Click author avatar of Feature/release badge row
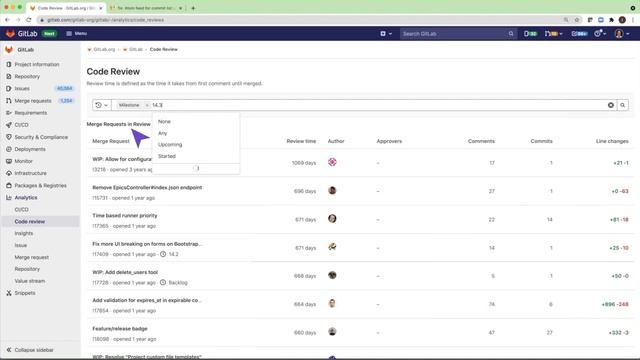The image size is (640, 360). [332, 331]
